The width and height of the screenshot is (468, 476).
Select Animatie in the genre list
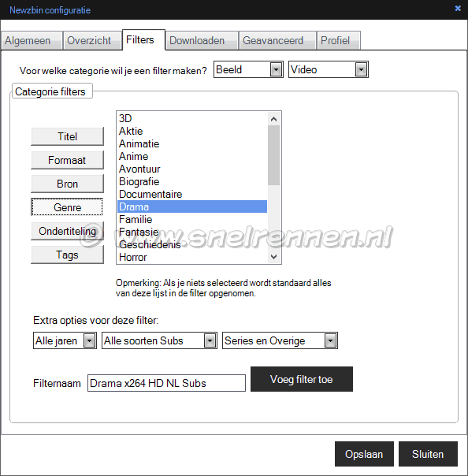[192, 143]
